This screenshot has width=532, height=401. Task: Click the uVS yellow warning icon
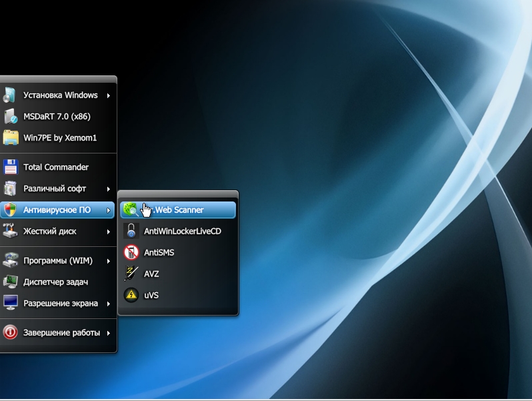click(x=131, y=296)
